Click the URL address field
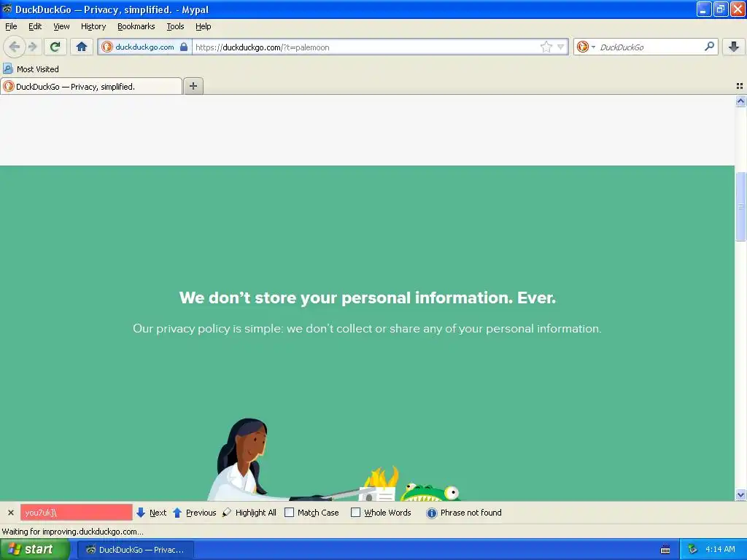Image resolution: width=747 pixels, height=560 pixels. coord(366,47)
